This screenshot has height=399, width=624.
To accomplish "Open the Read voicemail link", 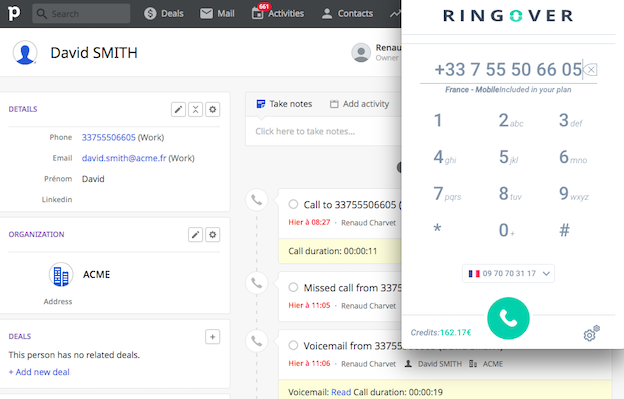I will click(341, 392).
